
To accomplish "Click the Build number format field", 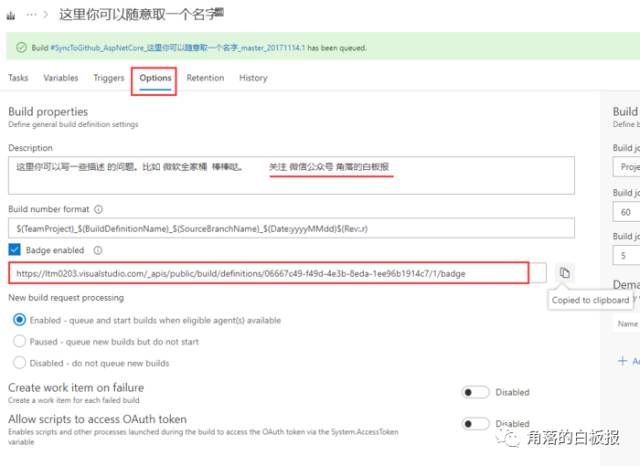I will [291, 228].
